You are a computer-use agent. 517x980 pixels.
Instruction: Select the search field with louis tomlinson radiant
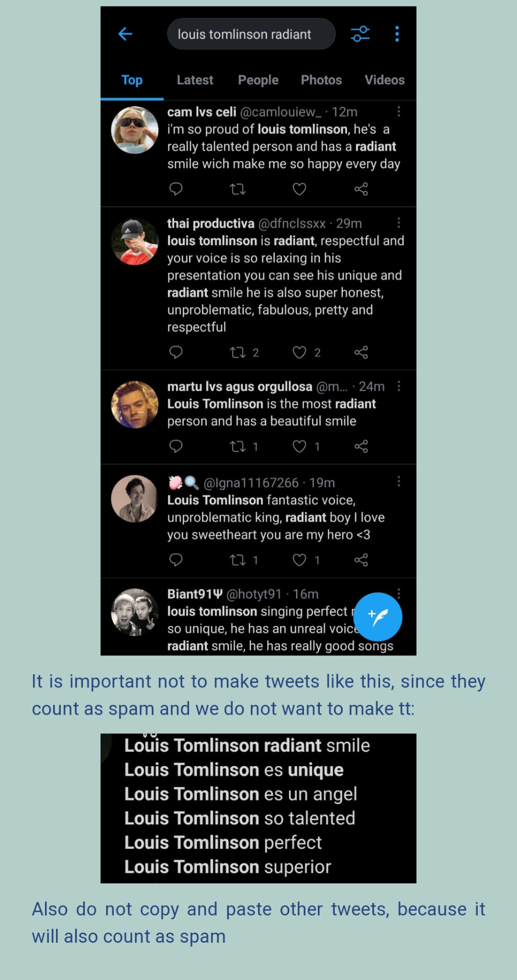point(251,34)
